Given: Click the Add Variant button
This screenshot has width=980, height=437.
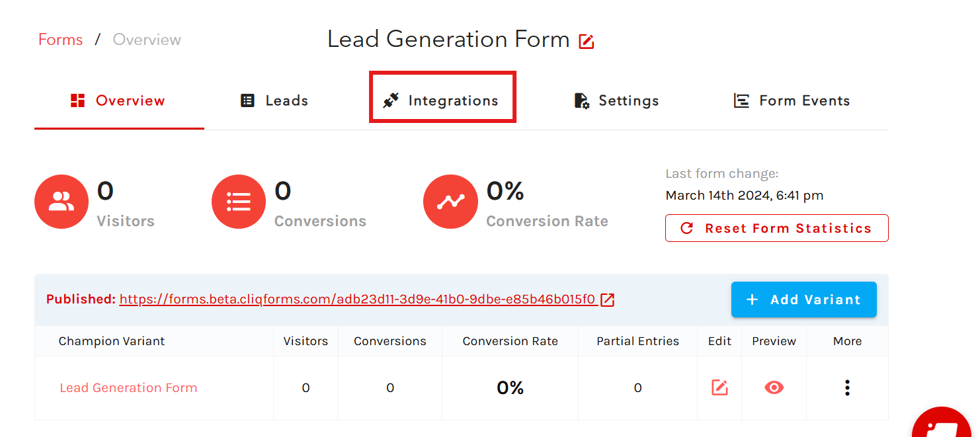Looking at the screenshot, I should [x=803, y=299].
